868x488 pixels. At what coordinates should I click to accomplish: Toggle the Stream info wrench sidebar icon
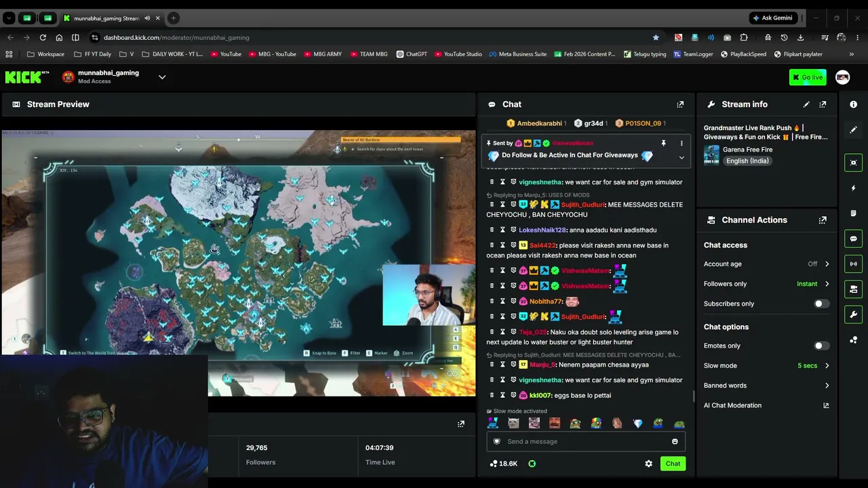(x=853, y=314)
